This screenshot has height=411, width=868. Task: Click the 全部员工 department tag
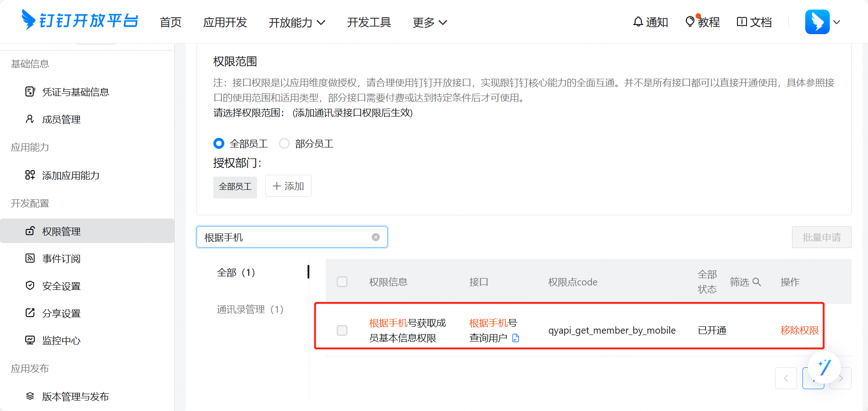[x=235, y=187]
